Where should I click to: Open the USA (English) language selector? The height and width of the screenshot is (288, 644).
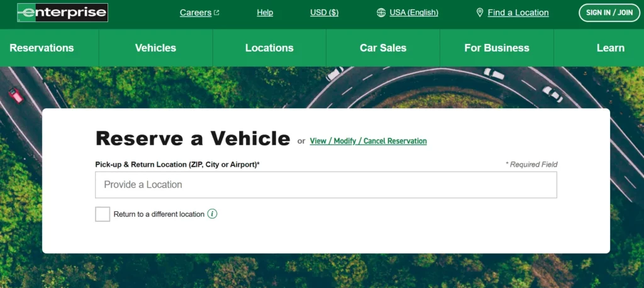click(414, 13)
